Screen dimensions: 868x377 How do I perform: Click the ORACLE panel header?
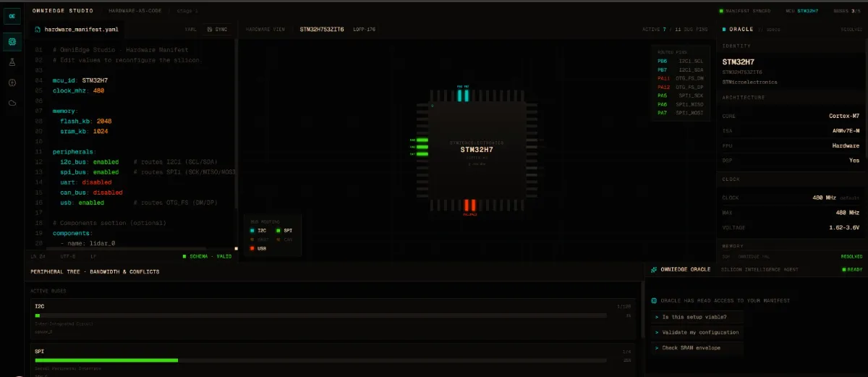click(x=741, y=29)
